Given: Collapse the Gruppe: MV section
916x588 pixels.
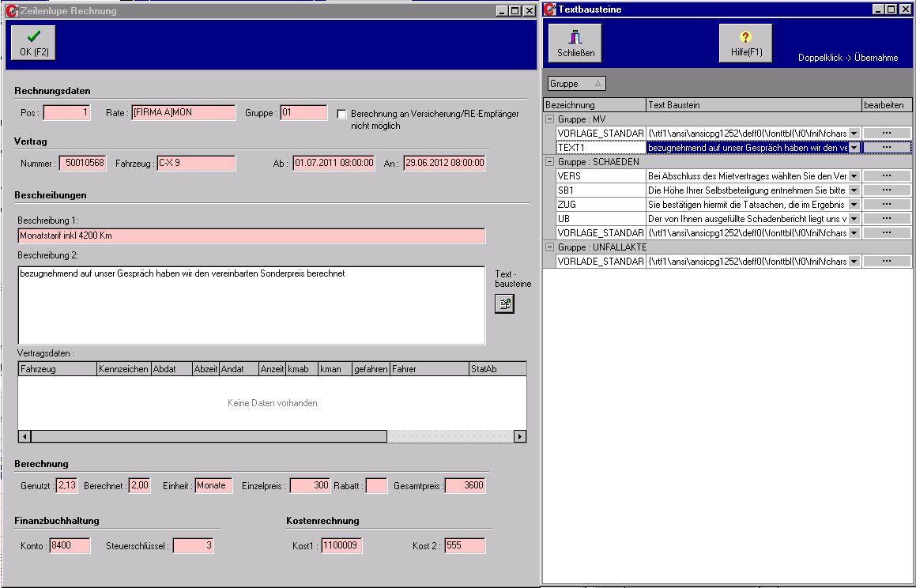Looking at the screenshot, I should (548, 119).
